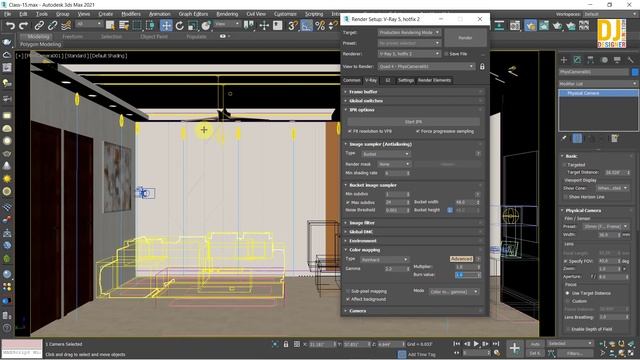Screen dimensions: 640x360
Task: Enable the Save File checkbox
Action: (446, 54)
